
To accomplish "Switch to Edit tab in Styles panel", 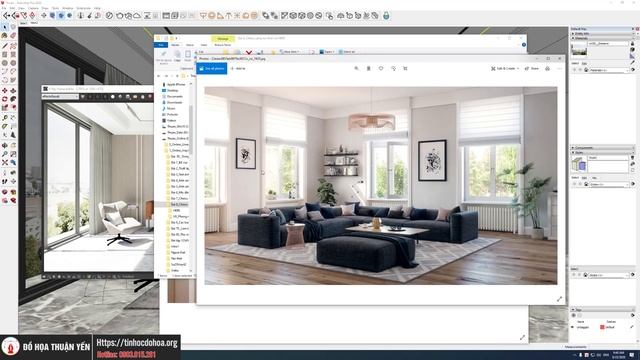I will [584, 178].
